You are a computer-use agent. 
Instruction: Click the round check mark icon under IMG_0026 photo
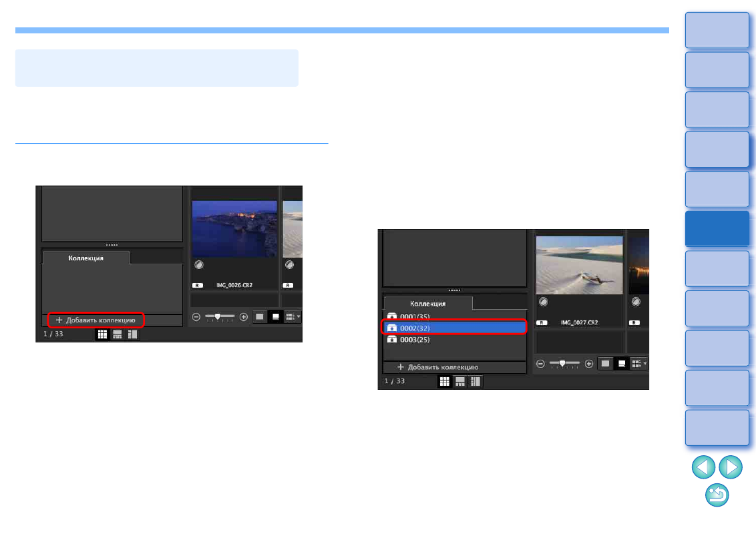click(198, 264)
